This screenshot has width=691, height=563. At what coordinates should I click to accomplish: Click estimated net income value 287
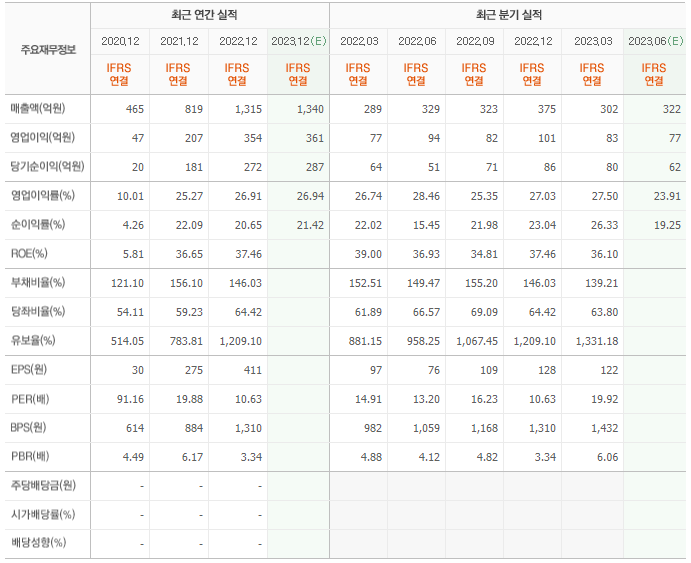[315, 167]
